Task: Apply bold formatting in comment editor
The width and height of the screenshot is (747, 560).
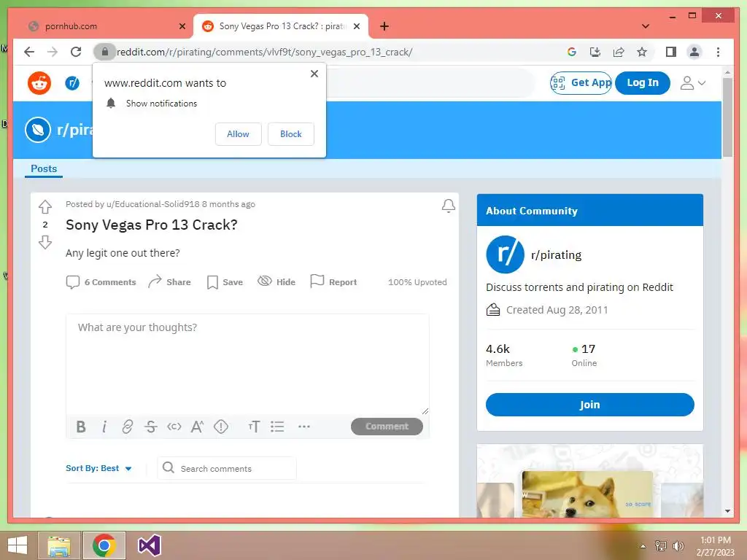Action: [81, 427]
